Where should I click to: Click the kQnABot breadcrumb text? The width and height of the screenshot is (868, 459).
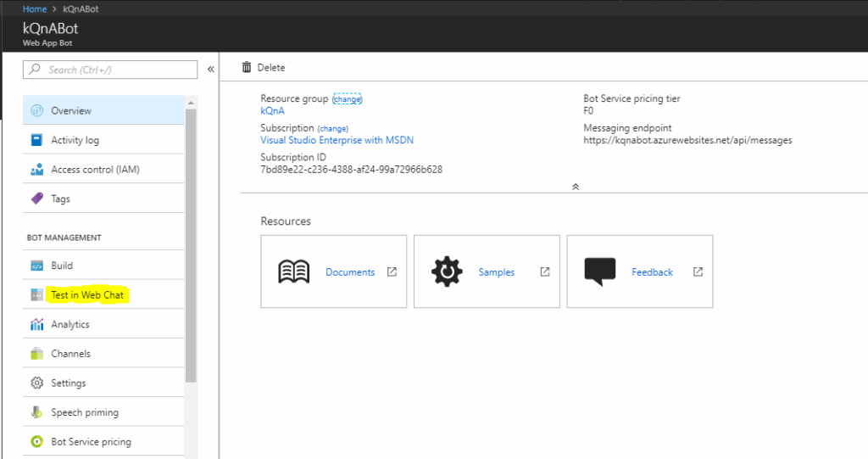pyautogui.click(x=81, y=8)
